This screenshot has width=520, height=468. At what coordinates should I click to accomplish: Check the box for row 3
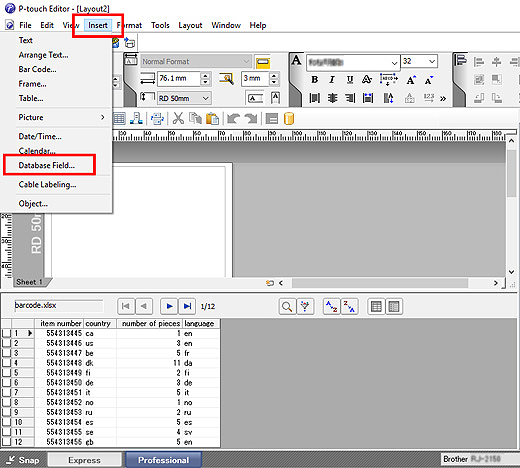point(6,353)
